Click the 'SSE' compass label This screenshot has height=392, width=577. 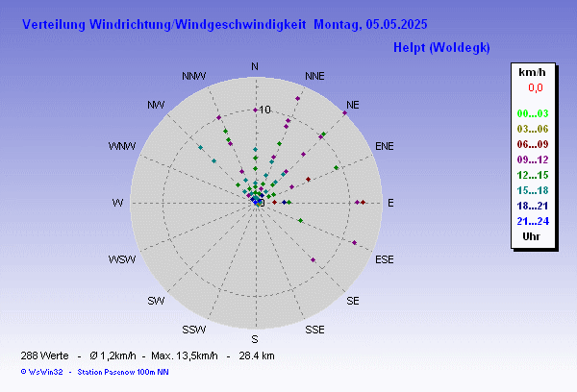[314, 330]
